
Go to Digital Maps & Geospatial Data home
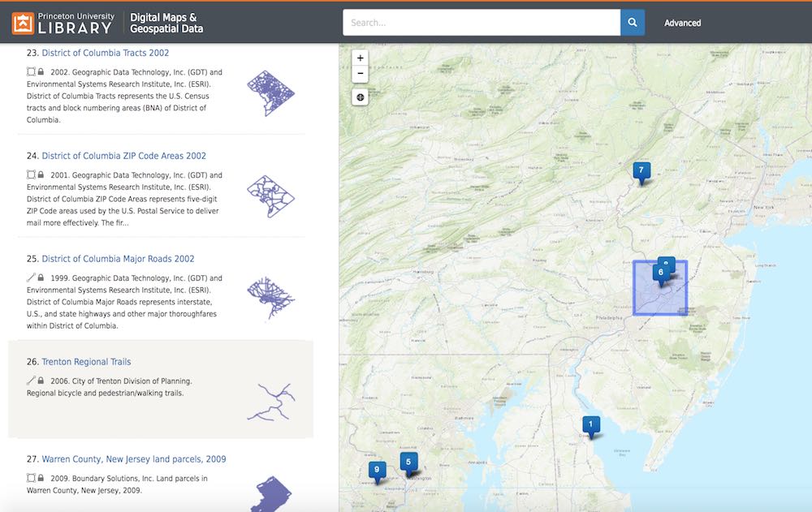pos(166,23)
